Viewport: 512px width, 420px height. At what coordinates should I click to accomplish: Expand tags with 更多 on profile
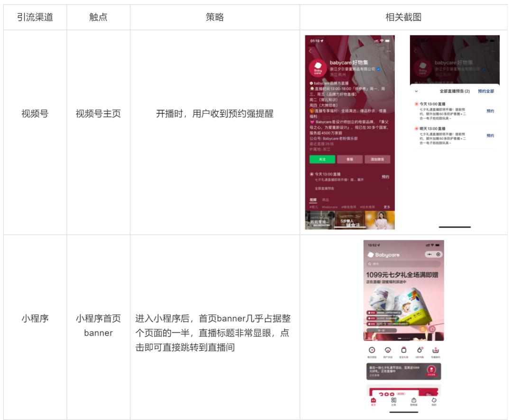[387, 207]
